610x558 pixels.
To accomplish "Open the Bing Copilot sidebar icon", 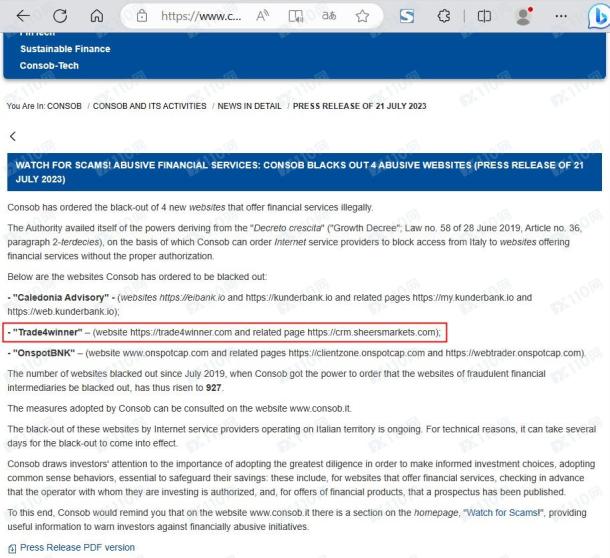I will [x=598, y=17].
